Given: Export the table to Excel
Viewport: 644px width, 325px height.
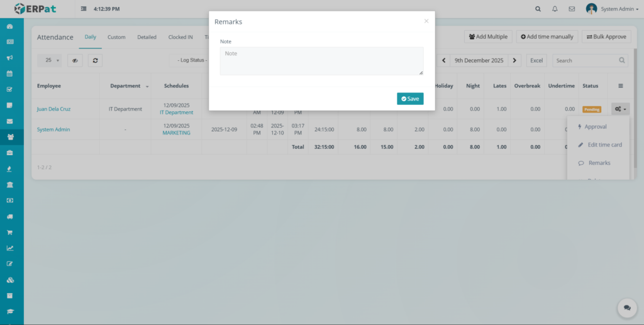Looking at the screenshot, I should 536,60.
